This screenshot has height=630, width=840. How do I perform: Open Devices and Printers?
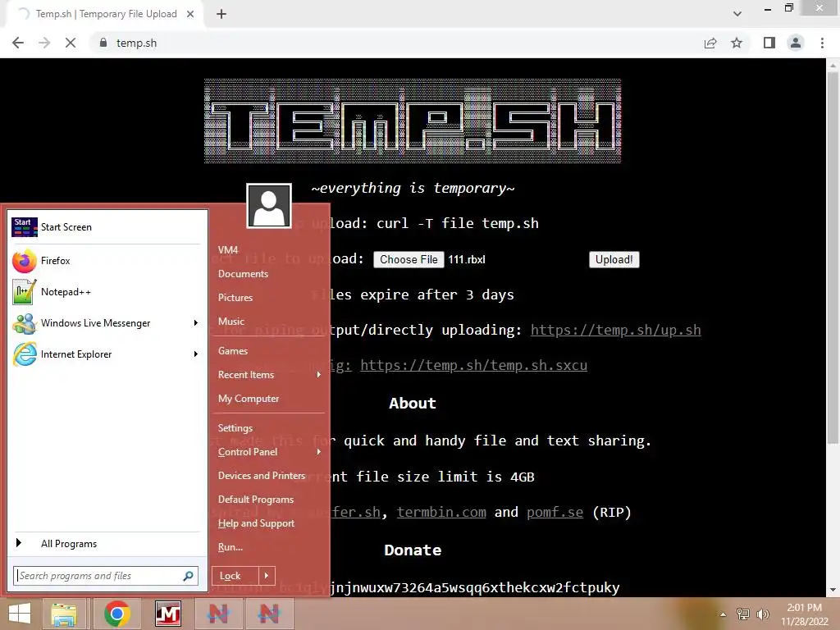point(262,476)
